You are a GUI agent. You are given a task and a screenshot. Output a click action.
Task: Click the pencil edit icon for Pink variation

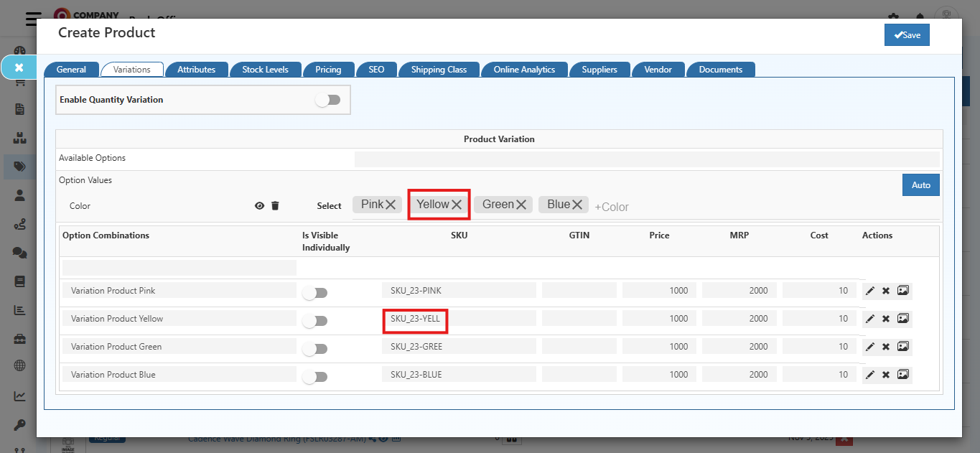(869, 291)
